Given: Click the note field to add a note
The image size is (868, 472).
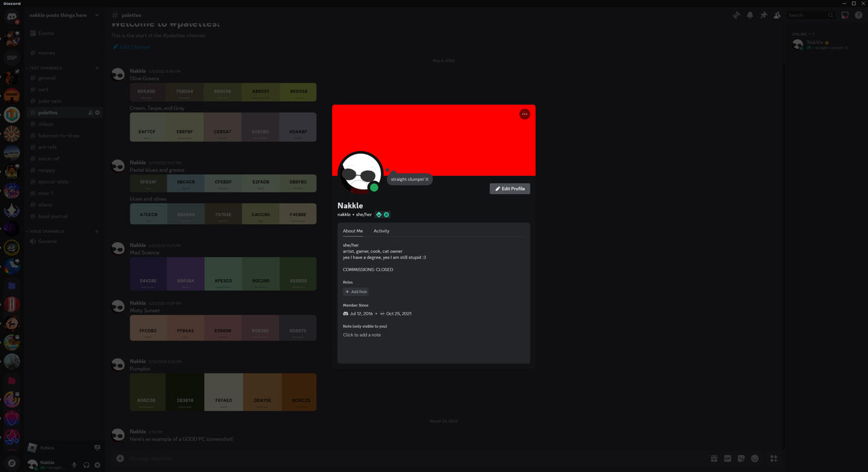Looking at the screenshot, I should tap(362, 335).
